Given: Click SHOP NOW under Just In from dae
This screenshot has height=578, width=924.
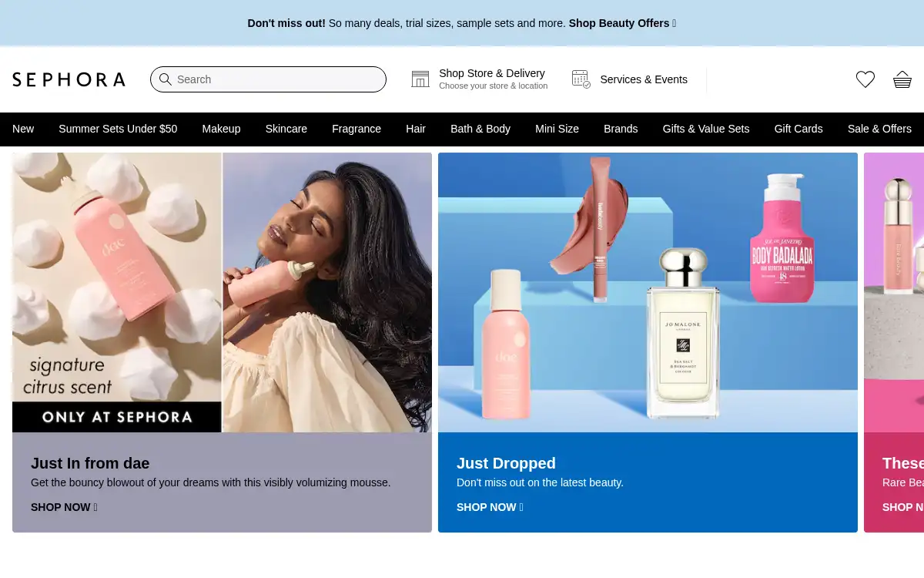Looking at the screenshot, I should (x=64, y=507).
